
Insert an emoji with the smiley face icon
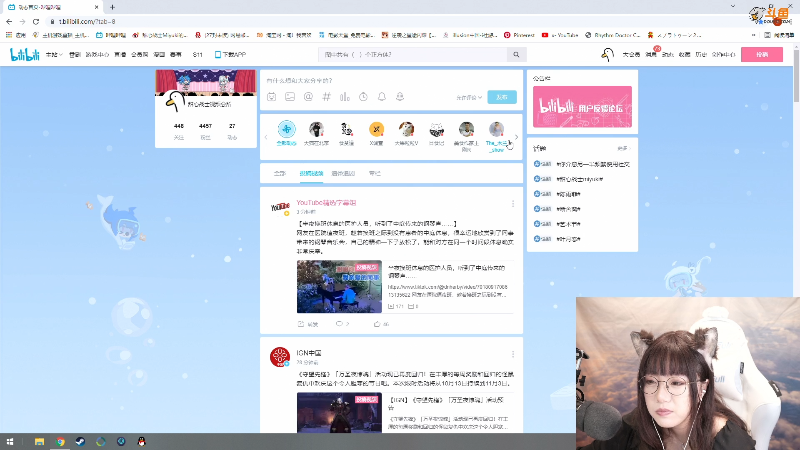point(271,97)
